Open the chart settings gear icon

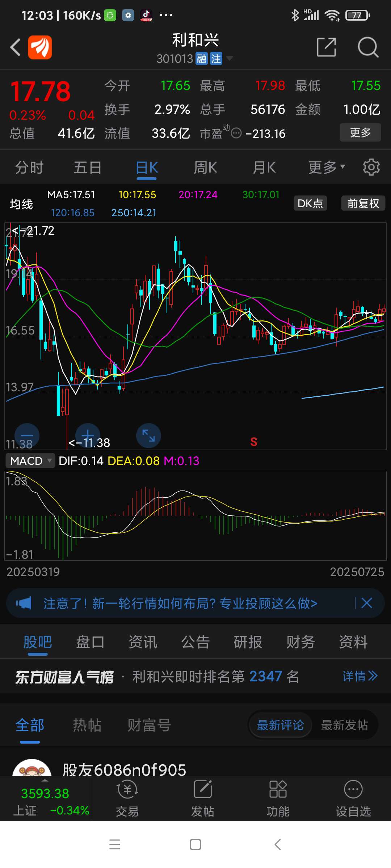click(371, 167)
